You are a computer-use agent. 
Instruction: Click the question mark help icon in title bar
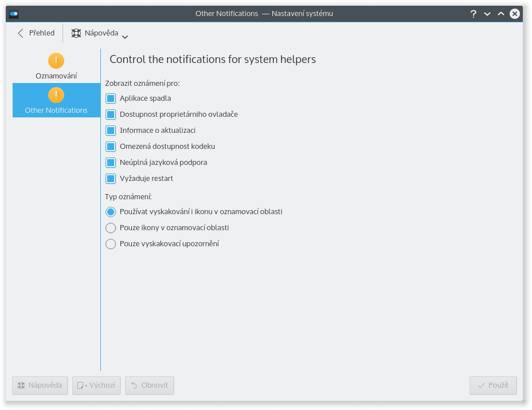pos(474,14)
